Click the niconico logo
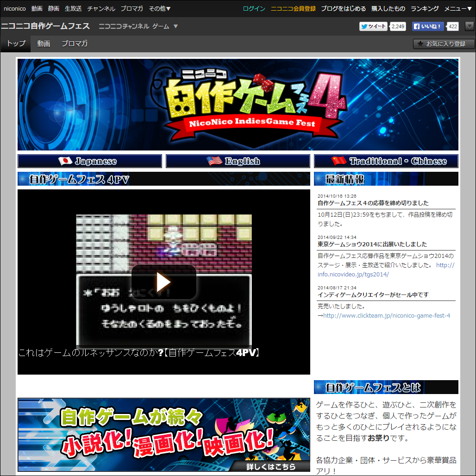This screenshot has height=476, width=476. pos(14,8)
